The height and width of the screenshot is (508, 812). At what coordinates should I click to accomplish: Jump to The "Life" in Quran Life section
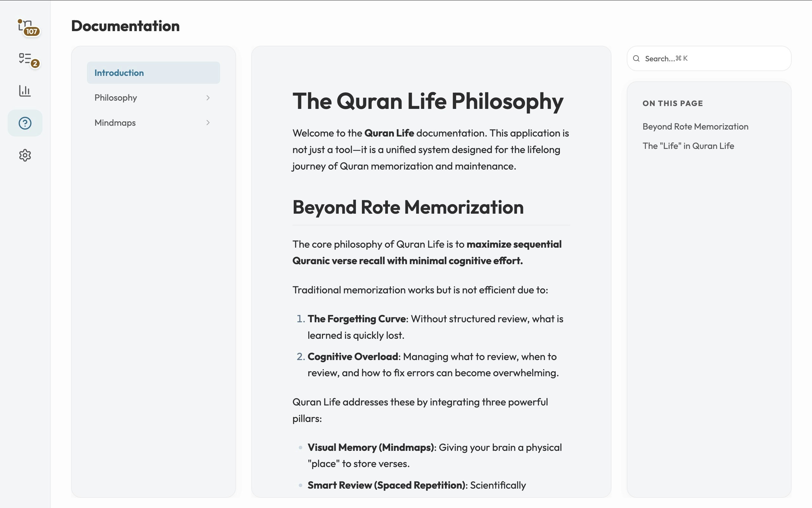tap(688, 146)
